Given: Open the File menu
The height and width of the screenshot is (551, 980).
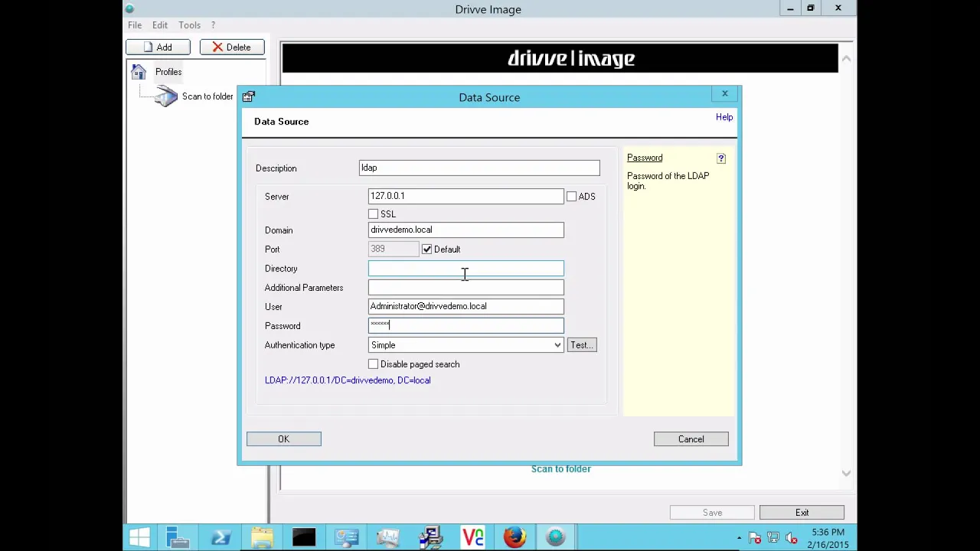Looking at the screenshot, I should click(135, 25).
